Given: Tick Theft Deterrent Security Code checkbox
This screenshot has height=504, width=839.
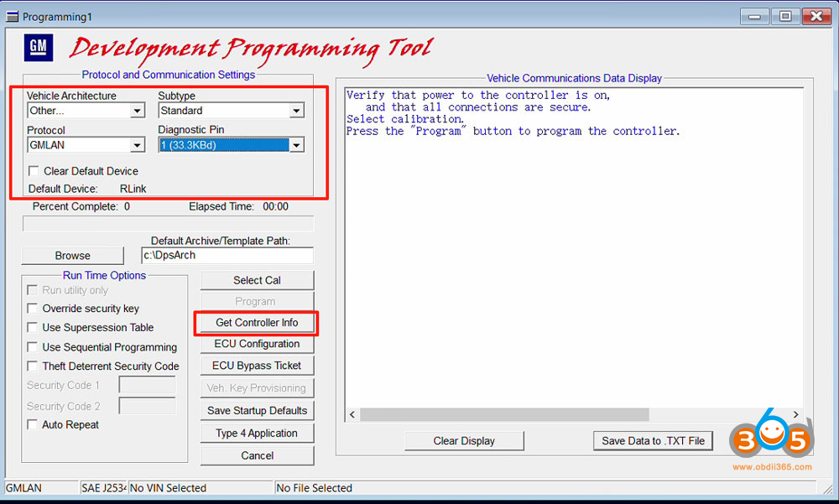Looking at the screenshot, I should 34,366.
